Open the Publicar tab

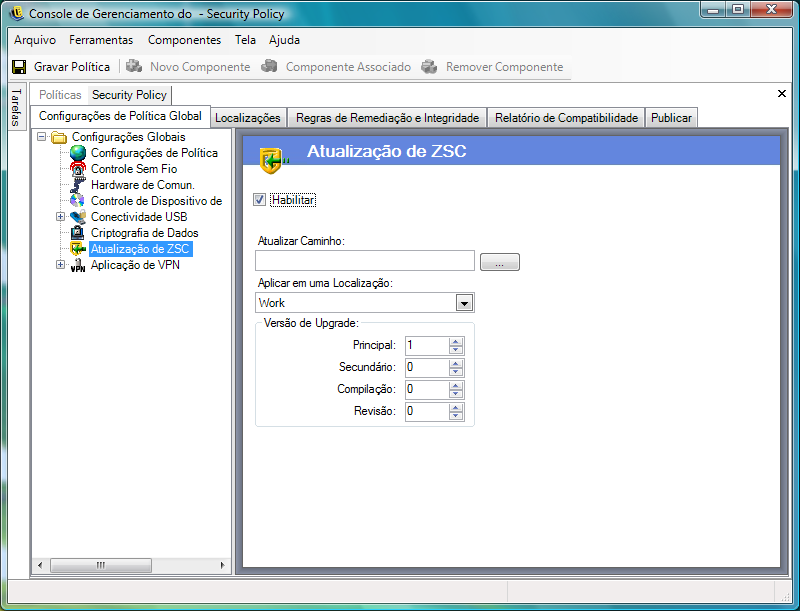click(671, 118)
